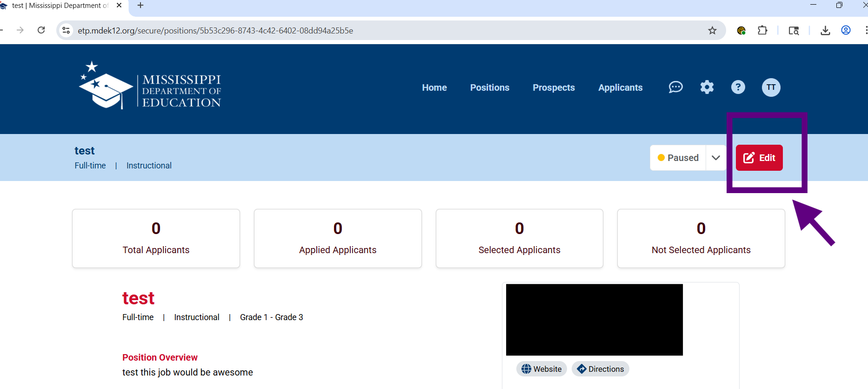Image resolution: width=868 pixels, height=389 pixels.
Task: Go to Home in navigation
Action: [x=434, y=87]
